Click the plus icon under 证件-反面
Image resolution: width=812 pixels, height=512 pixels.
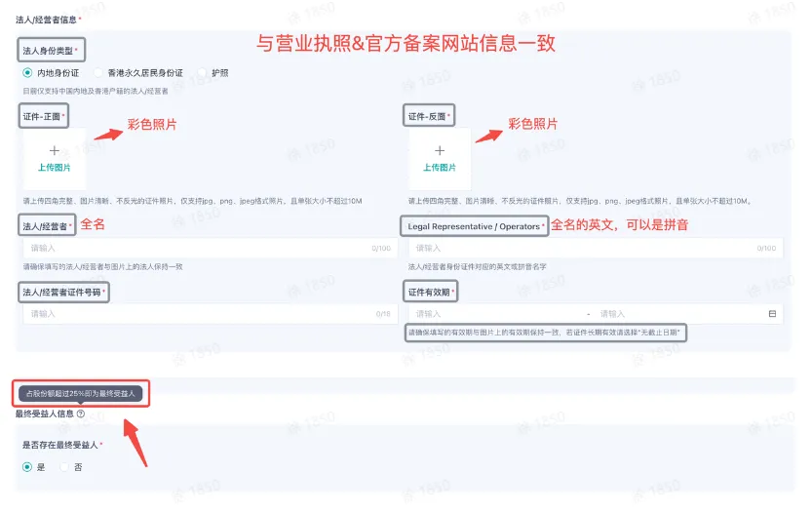click(440, 150)
